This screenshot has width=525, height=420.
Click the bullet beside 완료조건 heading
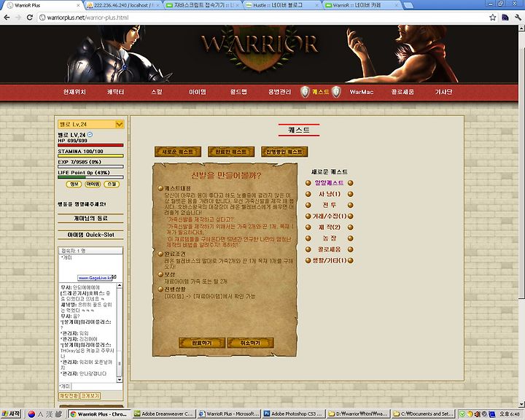pos(160,254)
